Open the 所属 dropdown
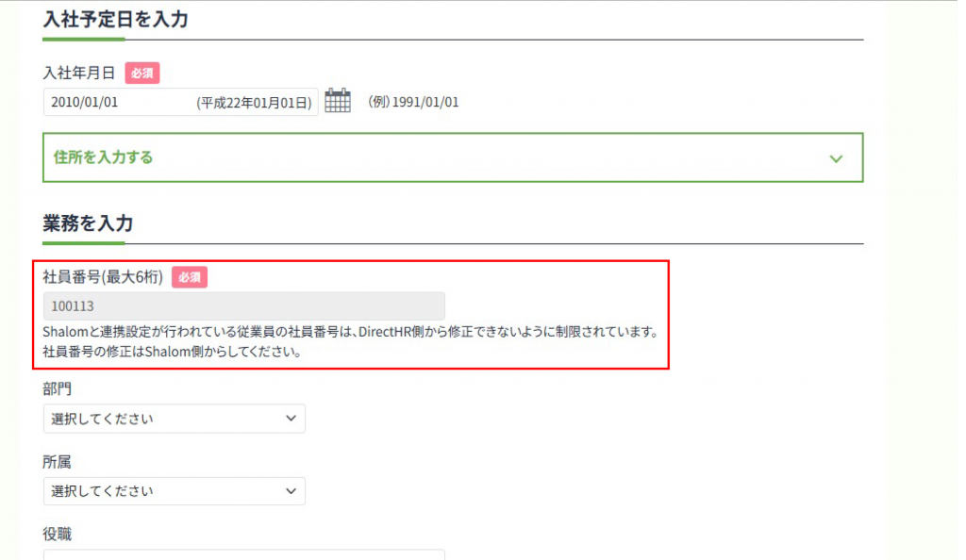Screen dimensions: 966x560 [x=175, y=491]
